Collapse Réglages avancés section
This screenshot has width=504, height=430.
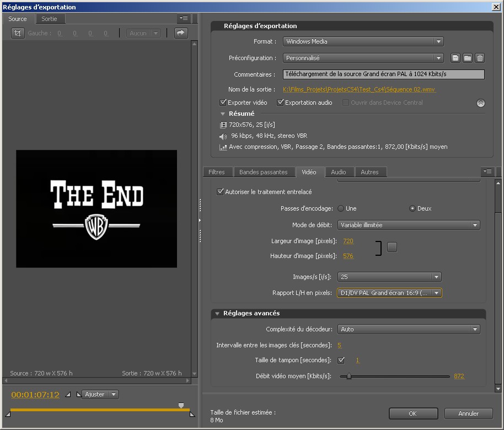217,313
